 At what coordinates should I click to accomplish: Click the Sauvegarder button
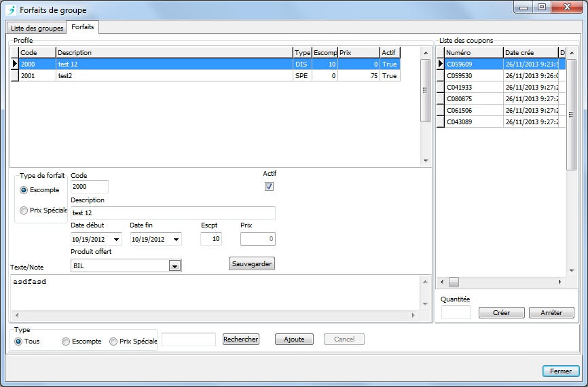[x=252, y=263]
